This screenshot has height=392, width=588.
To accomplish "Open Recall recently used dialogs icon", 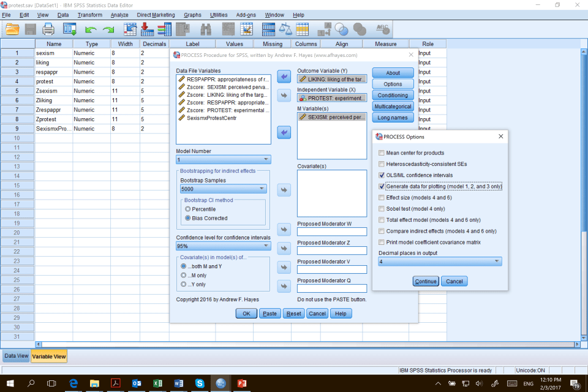I will tap(69, 28).
